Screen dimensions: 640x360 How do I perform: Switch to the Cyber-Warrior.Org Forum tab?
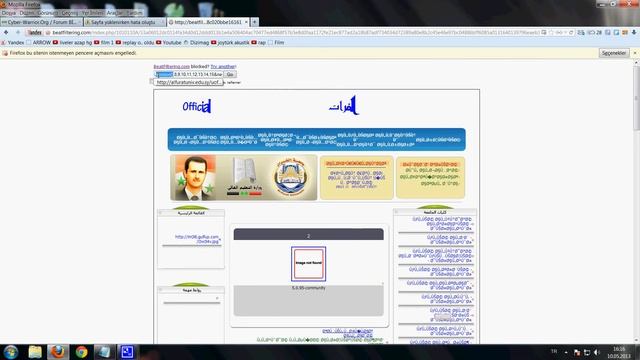pyautogui.click(x=41, y=22)
